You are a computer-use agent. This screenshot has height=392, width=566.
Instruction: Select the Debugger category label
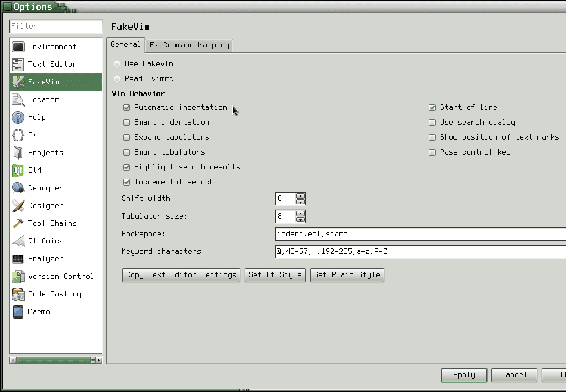pos(45,188)
